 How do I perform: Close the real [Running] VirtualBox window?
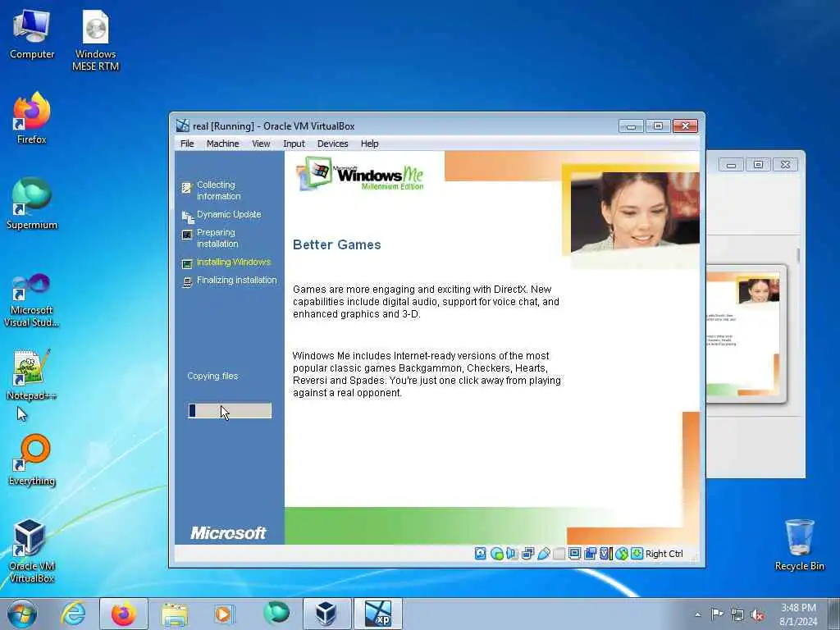click(x=685, y=126)
